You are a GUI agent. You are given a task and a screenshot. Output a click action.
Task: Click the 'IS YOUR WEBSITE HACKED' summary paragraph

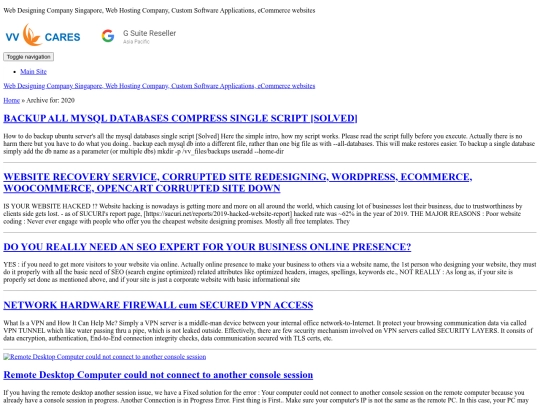coord(263,214)
